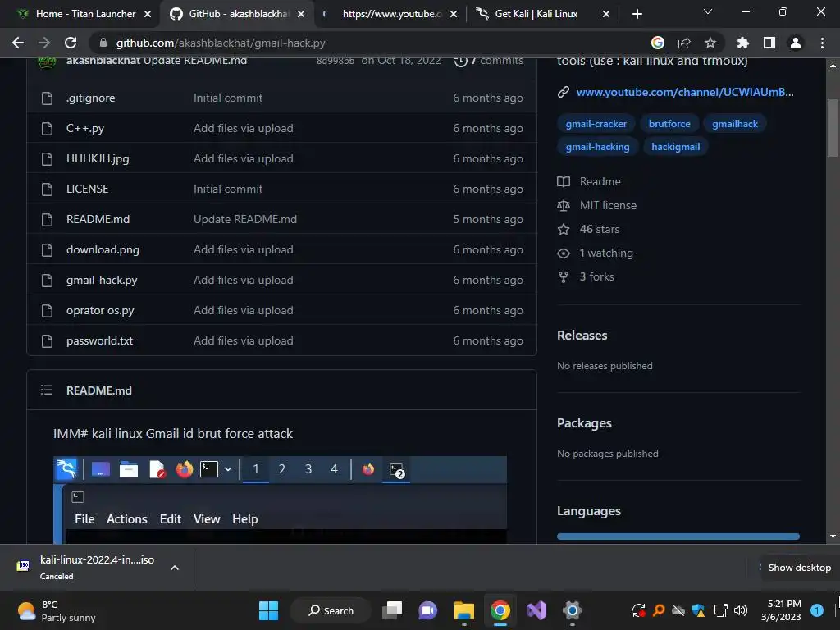Open Chrome side panel icon

point(769,43)
